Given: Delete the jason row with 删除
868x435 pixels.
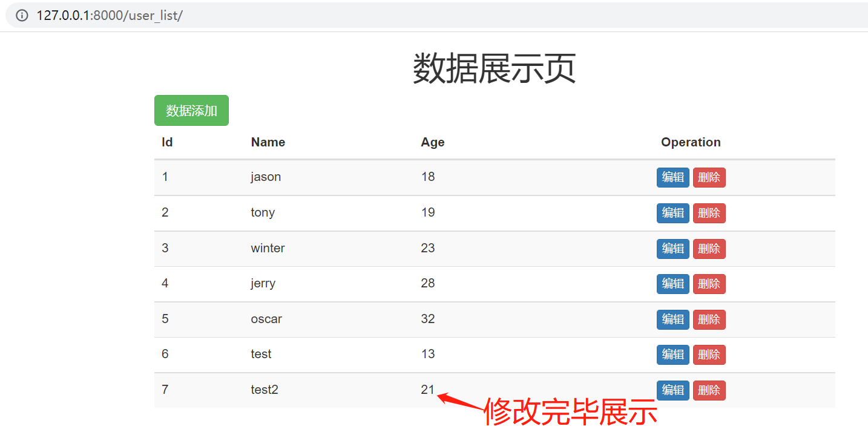Looking at the screenshot, I should [x=709, y=177].
